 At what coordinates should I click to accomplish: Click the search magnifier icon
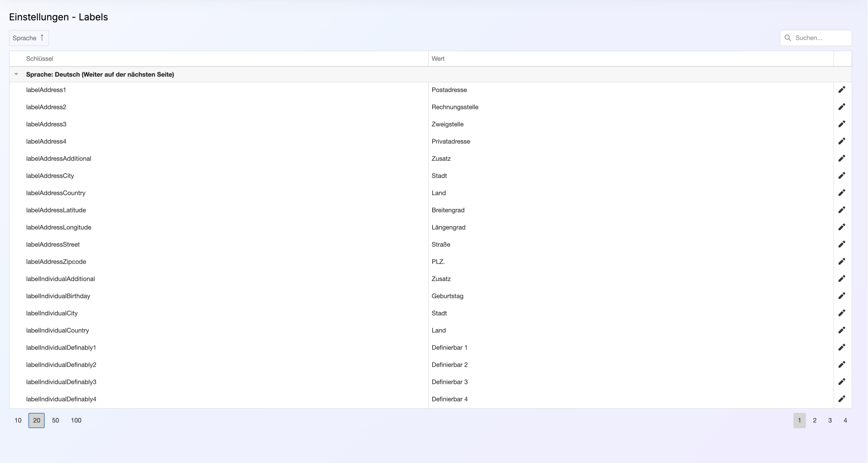tap(788, 38)
